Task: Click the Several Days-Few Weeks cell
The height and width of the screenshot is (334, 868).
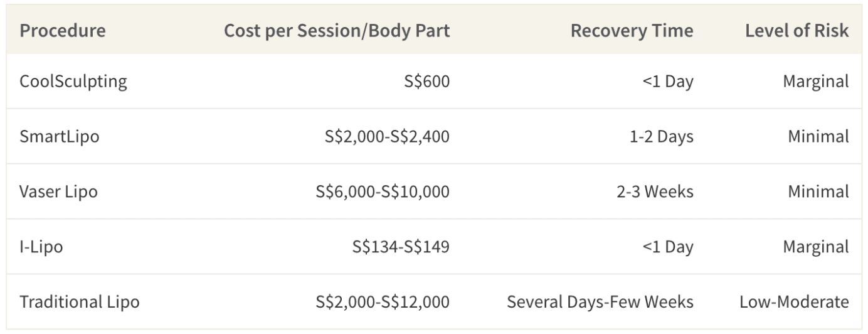Action: [x=600, y=302]
